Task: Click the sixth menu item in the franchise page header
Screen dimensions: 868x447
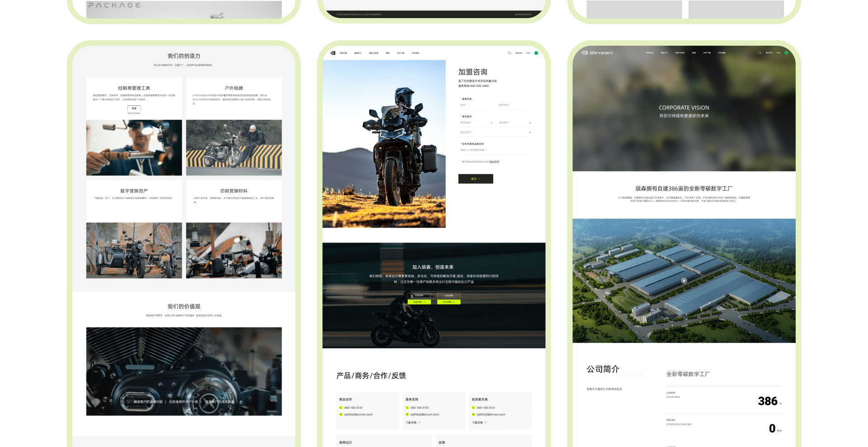Action: (x=415, y=53)
